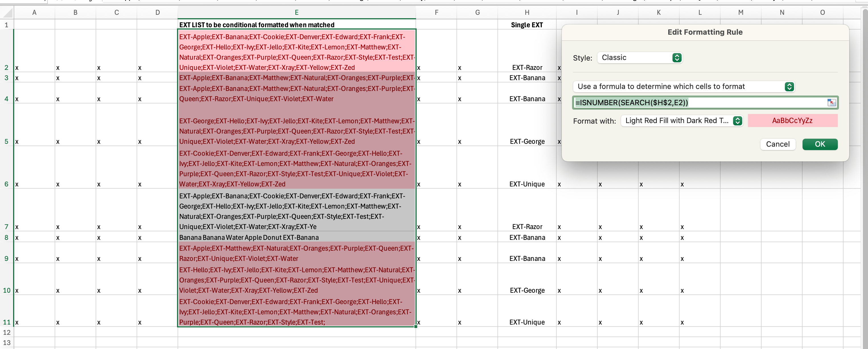The width and height of the screenshot is (868, 349).
Task: Click the fill handle at the selection's corner
Action: tap(416, 327)
